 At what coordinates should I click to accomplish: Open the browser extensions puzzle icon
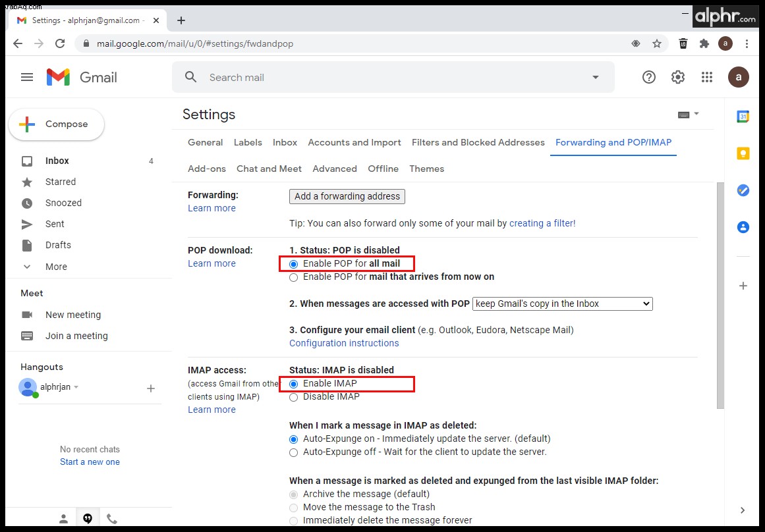point(704,43)
